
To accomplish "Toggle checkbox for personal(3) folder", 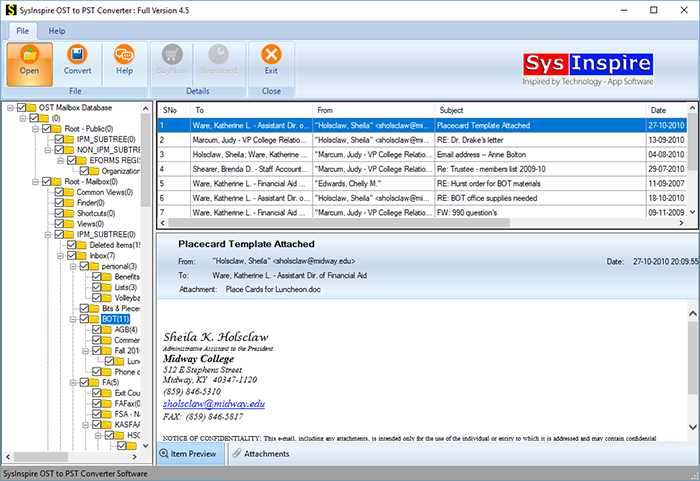I will click(x=84, y=266).
